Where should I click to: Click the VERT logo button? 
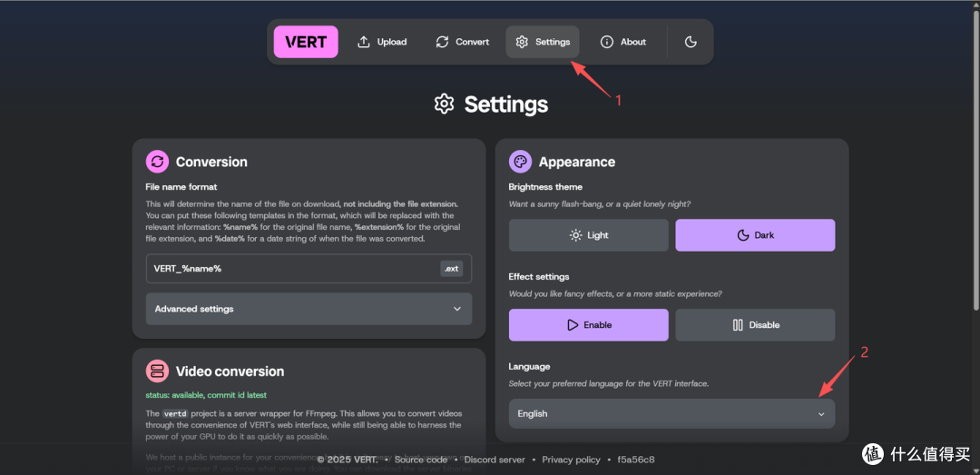(x=306, y=42)
